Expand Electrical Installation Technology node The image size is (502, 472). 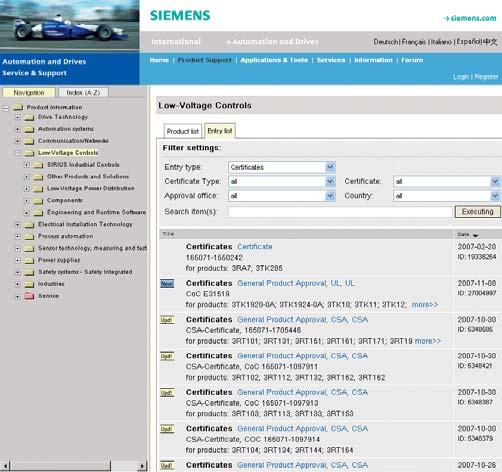[18, 225]
